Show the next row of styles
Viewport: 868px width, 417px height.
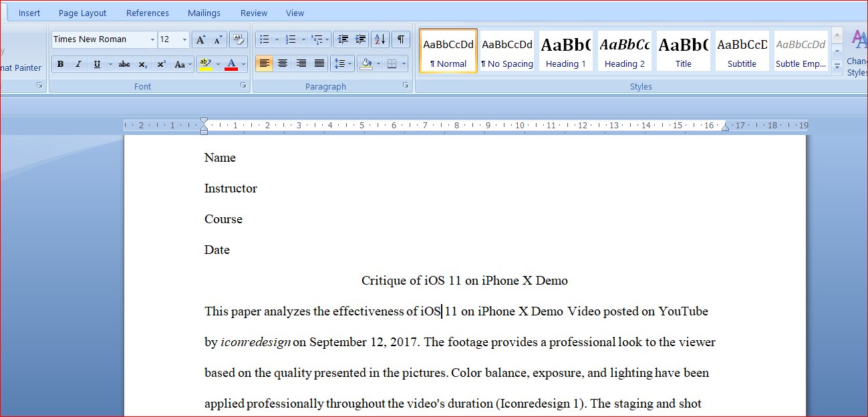(x=837, y=51)
